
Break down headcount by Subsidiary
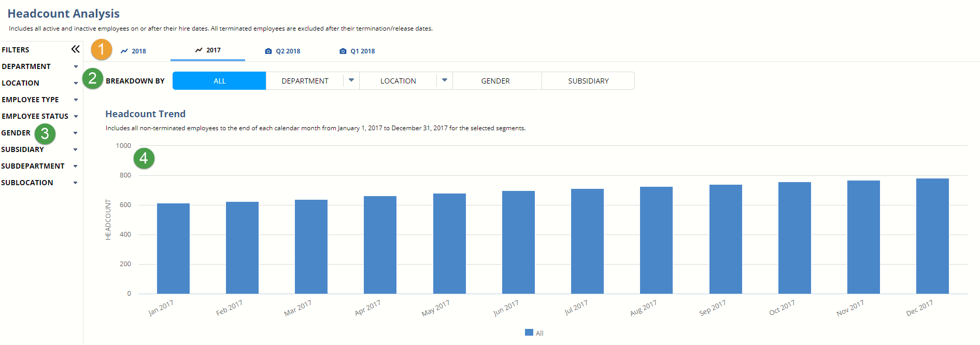[x=588, y=81]
